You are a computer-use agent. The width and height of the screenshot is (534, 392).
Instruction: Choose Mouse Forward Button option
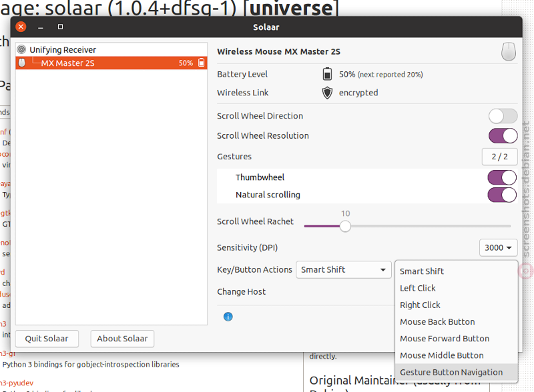click(457, 339)
